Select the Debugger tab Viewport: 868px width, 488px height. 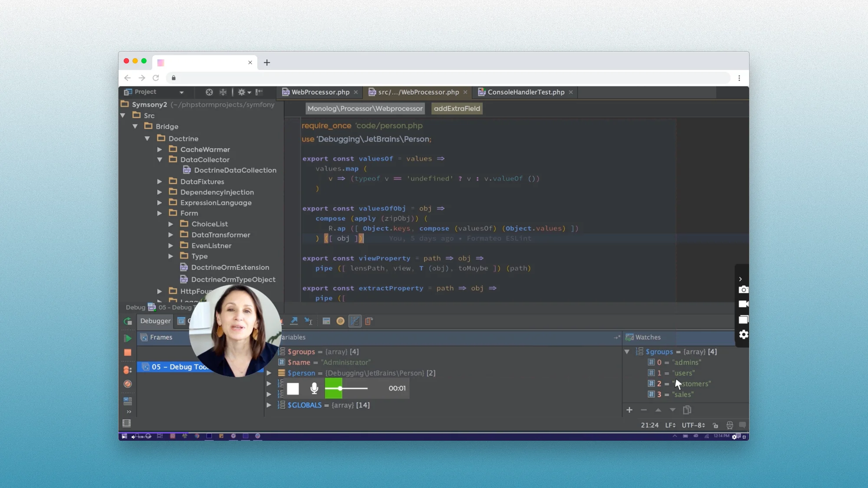click(x=155, y=321)
